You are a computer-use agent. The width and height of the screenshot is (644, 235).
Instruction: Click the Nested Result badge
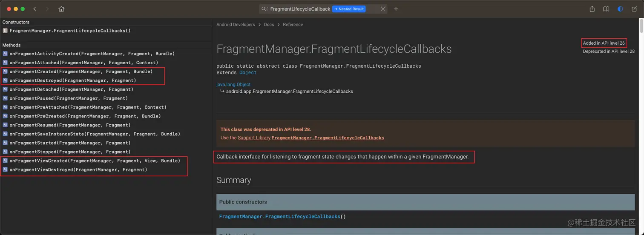(x=349, y=9)
